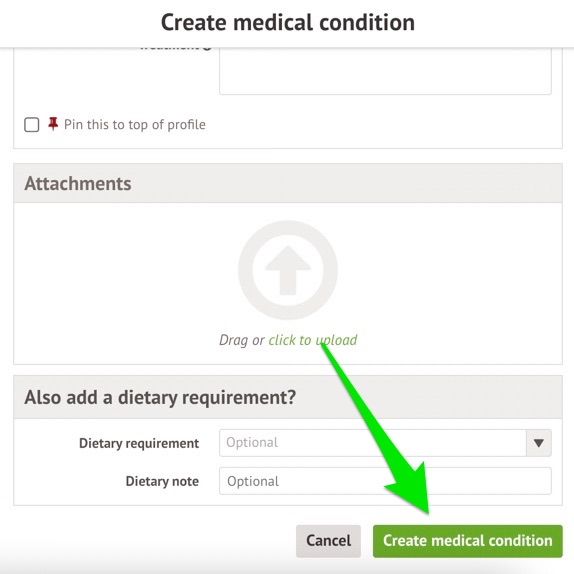The height and width of the screenshot is (574, 574).
Task: Click the Treatment help icon beside its label
Action: 207,48
